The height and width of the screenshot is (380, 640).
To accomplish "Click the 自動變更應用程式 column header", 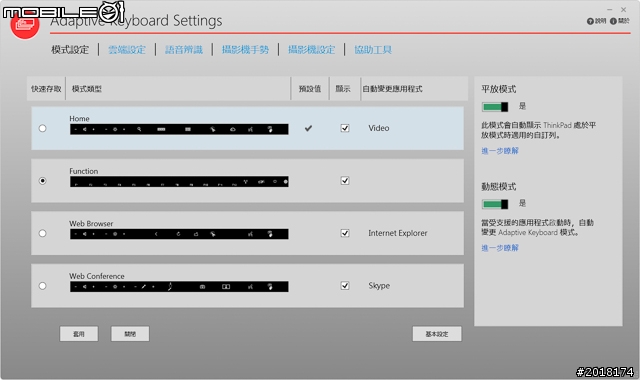I will 393,89.
